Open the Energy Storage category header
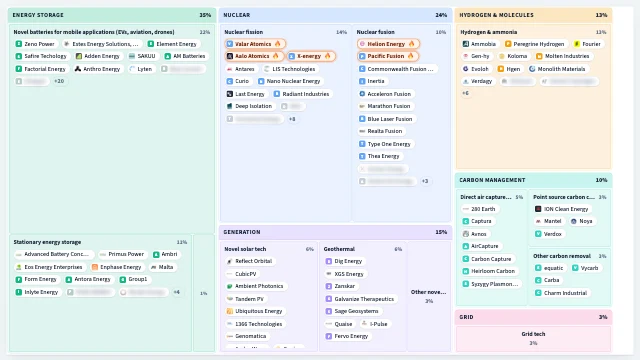The height and width of the screenshot is (360, 640). tap(112, 15)
